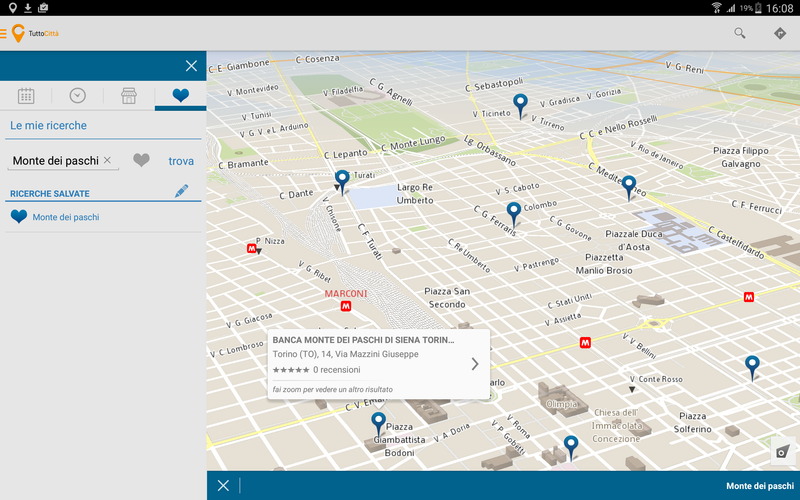Tap the Piazza San Secondo label
This screenshot has height=500, width=800.
tap(447, 297)
